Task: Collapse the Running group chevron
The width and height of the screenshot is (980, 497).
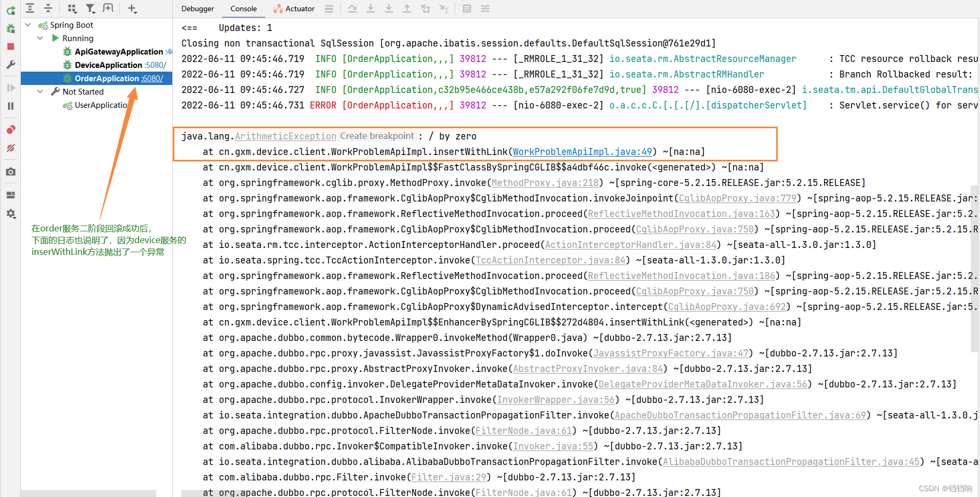Action: (x=40, y=38)
